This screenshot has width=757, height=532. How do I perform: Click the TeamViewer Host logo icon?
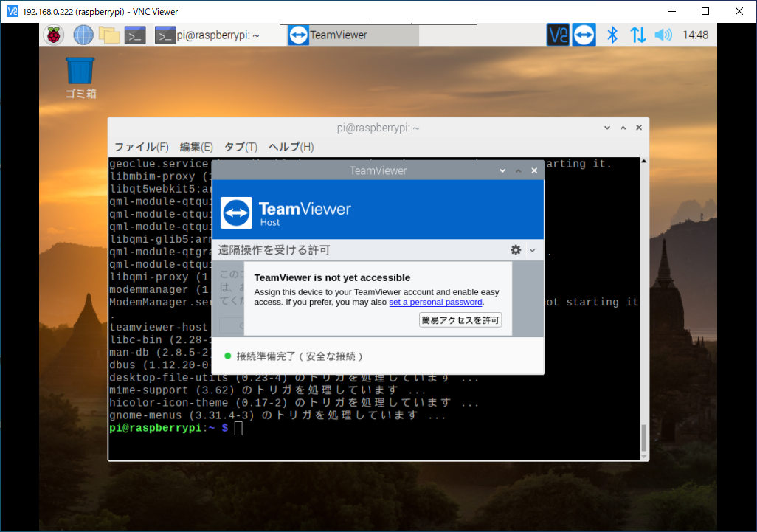click(237, 213)
